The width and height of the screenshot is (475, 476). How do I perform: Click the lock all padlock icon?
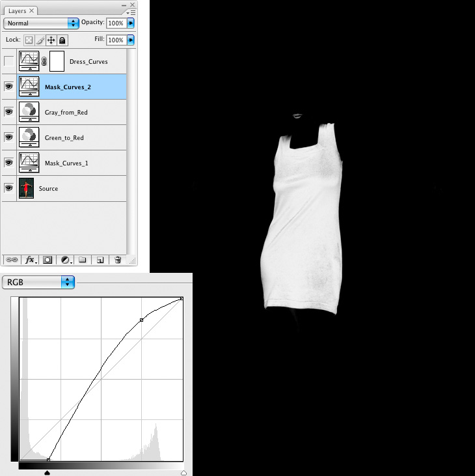[x=62, y=40]
